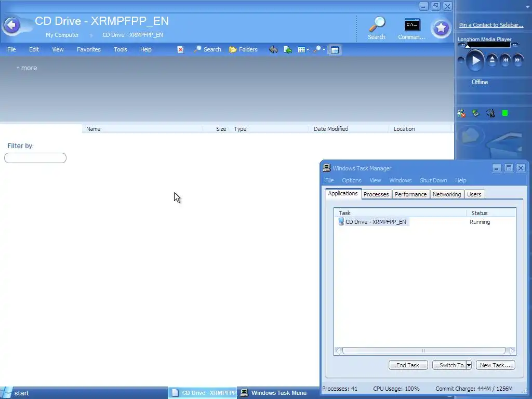532x399 pixels.
Task: Open the Views grid dropdown
Action: [x=303, y=49]
